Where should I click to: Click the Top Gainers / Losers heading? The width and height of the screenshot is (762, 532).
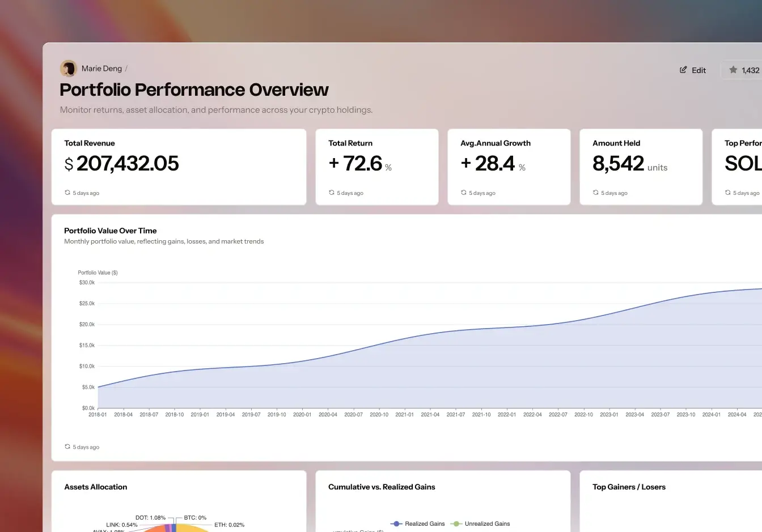click(629, 487)
